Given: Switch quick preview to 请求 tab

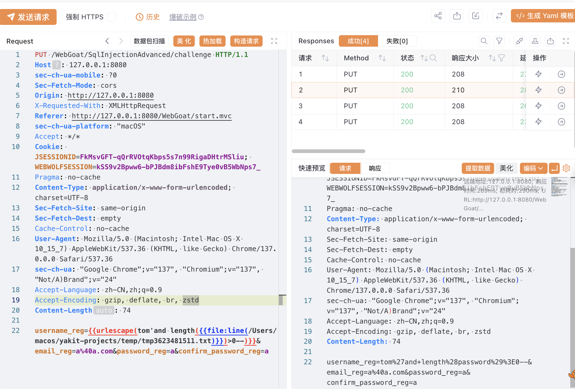Looking at the screenshot, I should tap(345, 168).
